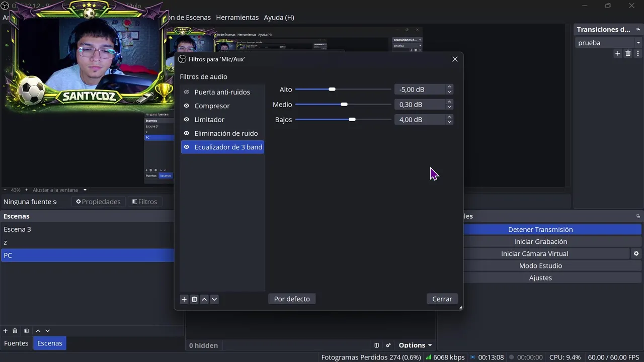Screen dimensions: 644x362
Task: Adjust the Alto slider handle
Action: pyautogui.click(x=332, y=89)
